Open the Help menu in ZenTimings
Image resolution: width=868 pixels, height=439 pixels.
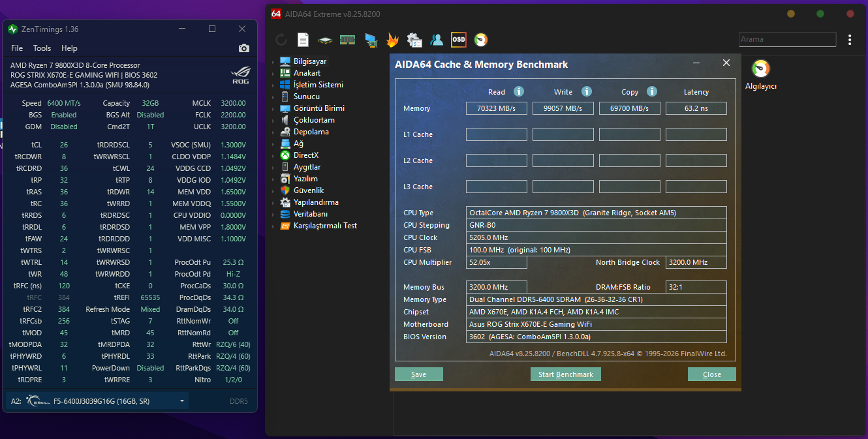[x=69, y=48]
